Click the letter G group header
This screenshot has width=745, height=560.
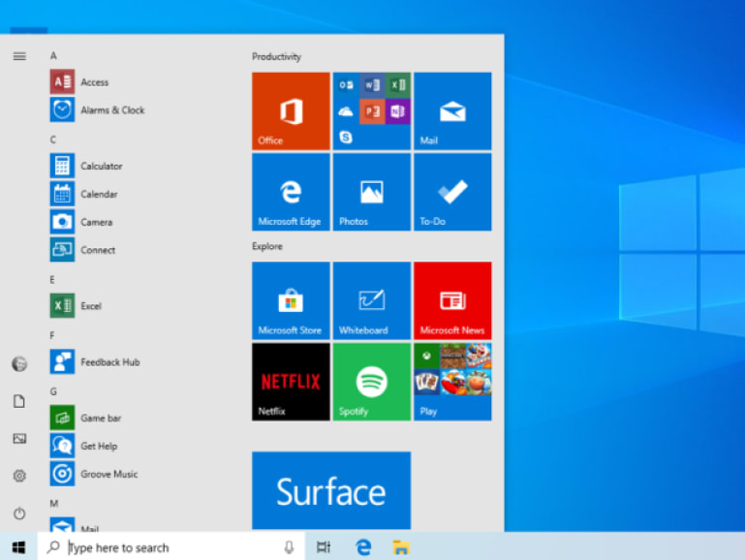point(53,391)
